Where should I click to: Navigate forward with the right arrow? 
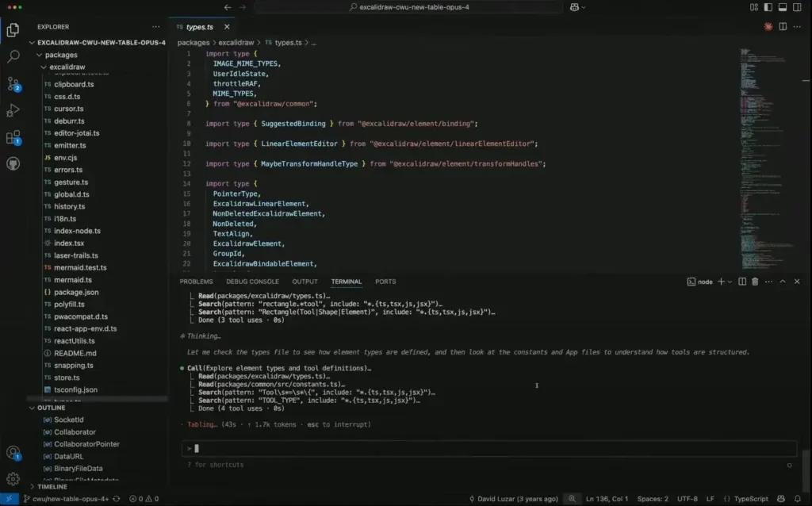pyautogui.click(x=243, y=7)
